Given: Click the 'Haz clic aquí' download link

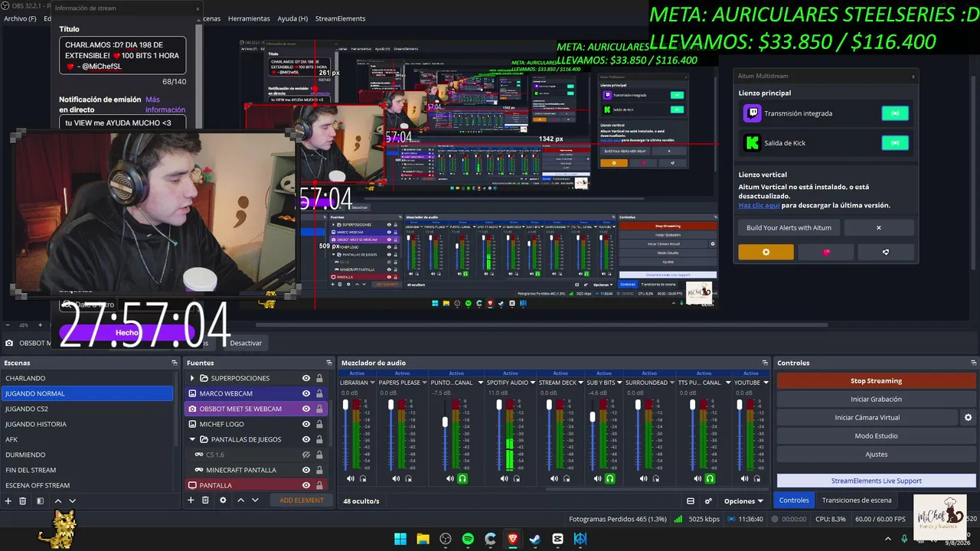Looking at the screenshot, I should point(759,205).
